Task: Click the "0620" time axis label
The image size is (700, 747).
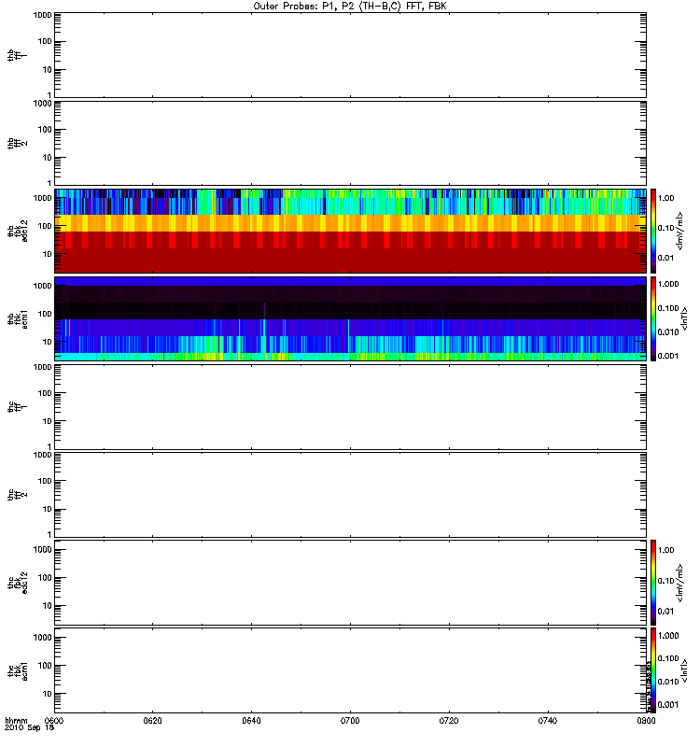Action: pyautogui.click(x=152, y=720)
